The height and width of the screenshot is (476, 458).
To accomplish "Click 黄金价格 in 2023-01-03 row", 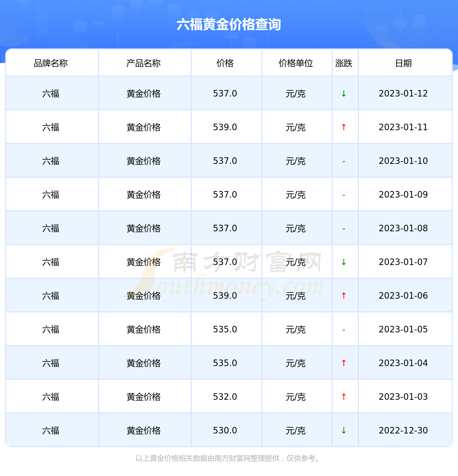I will [x=144, y=397].
